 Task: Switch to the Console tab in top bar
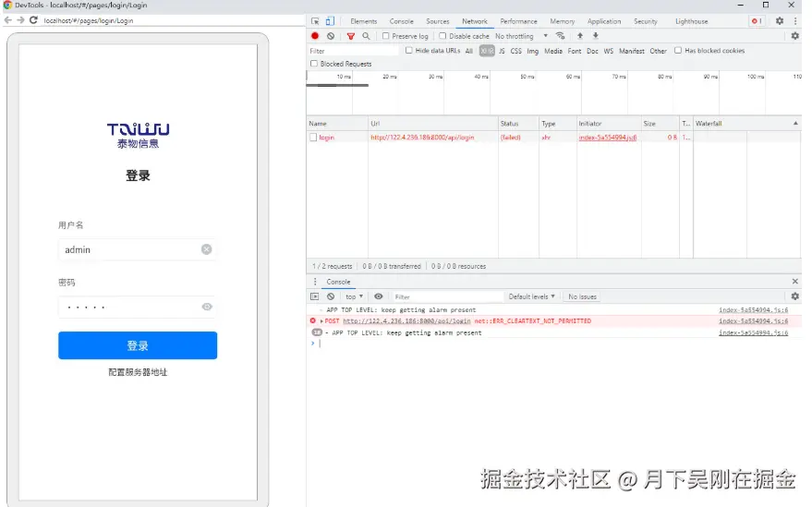coord(401,21)
